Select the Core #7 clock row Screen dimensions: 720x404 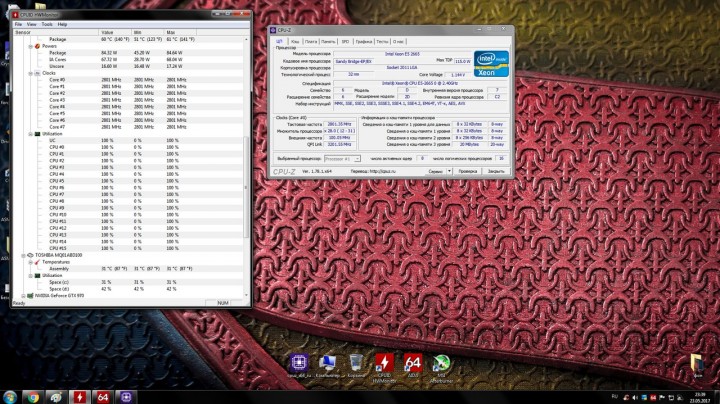click(129, 127)
